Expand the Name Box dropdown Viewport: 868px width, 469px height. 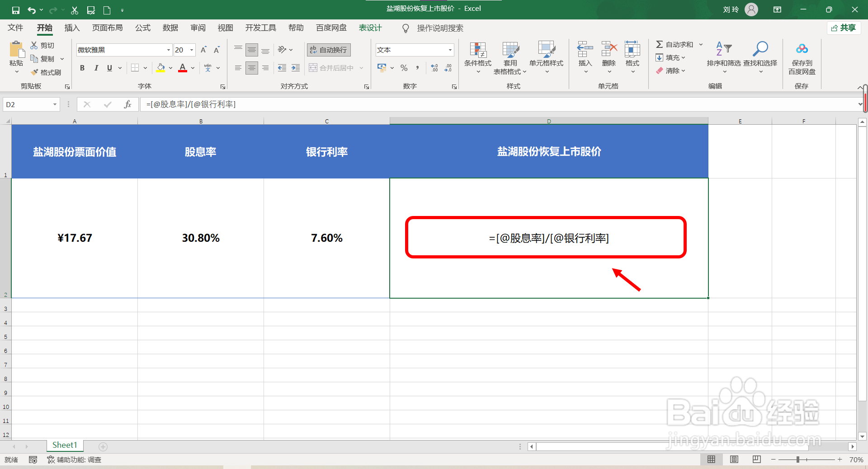click(55, 104)
